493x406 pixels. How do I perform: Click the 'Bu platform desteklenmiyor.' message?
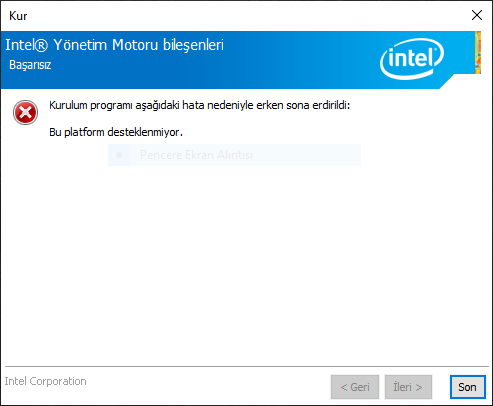tap(116, 132)
